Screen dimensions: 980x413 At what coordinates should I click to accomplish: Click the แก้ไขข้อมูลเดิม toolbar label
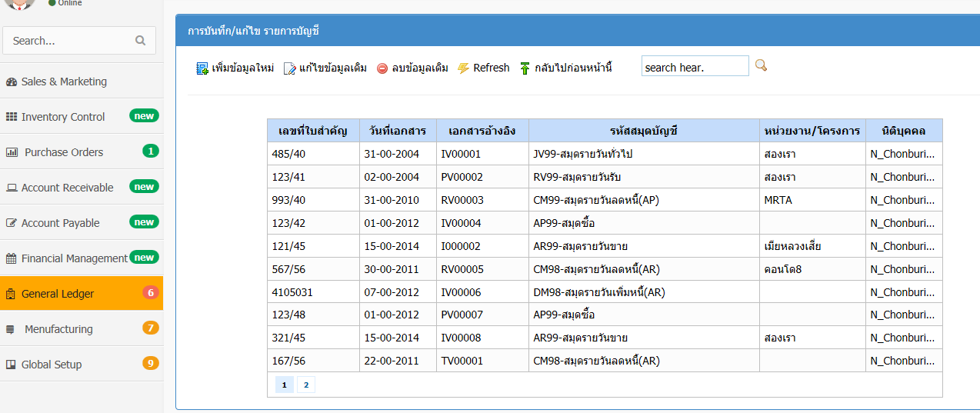coord(333,68)
